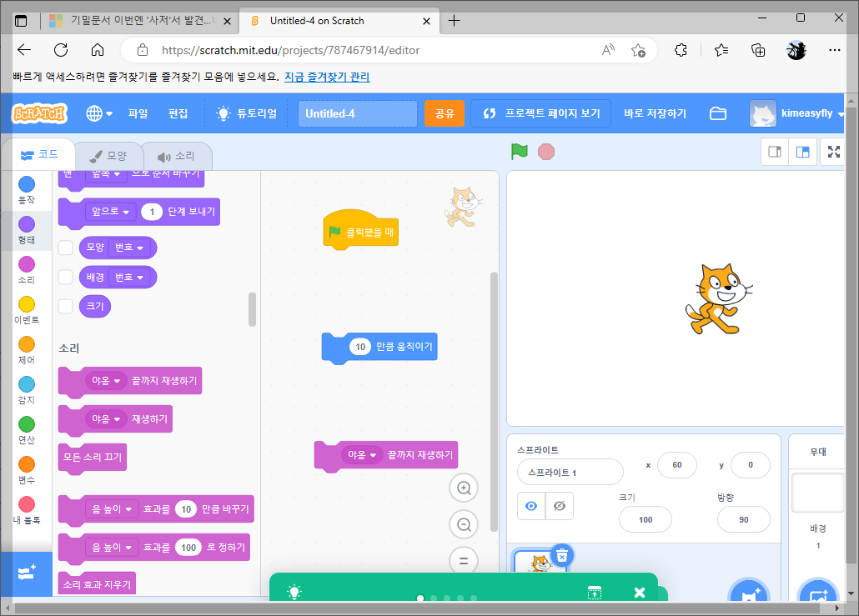Open 앞으로 dropdown in layer block
Image resolution: width=859 pixels, height=616 pixels.
pyautogui.click(x=110, y=212)
